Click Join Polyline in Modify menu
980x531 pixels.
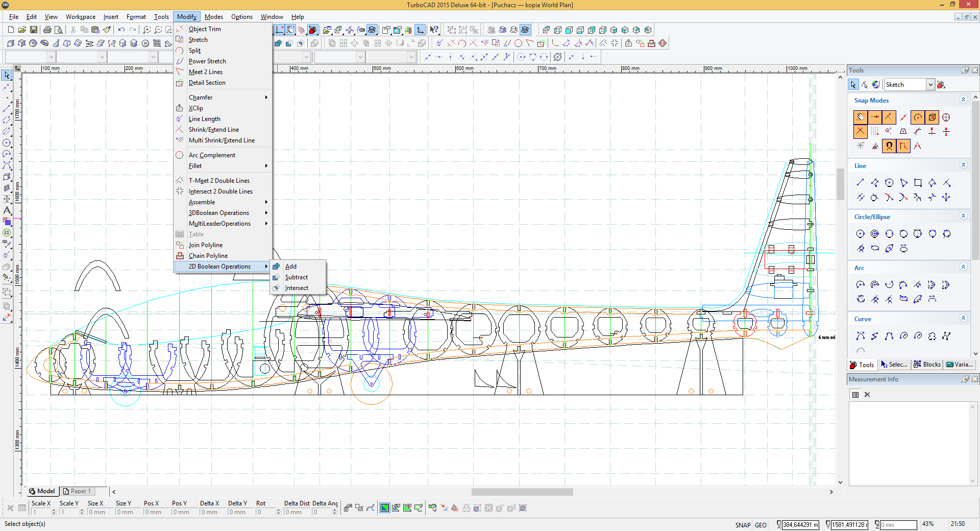coord(206,245)
